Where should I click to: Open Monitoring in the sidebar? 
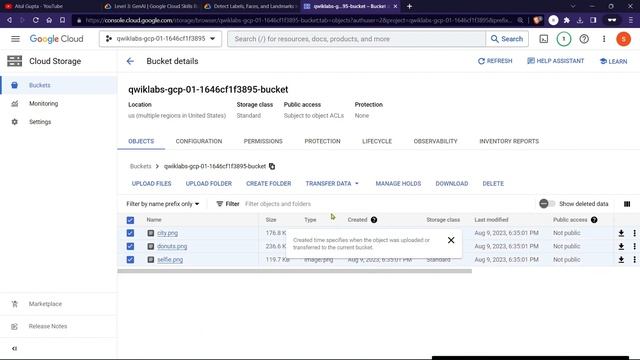pyautogui.click(x=59, y=104)
